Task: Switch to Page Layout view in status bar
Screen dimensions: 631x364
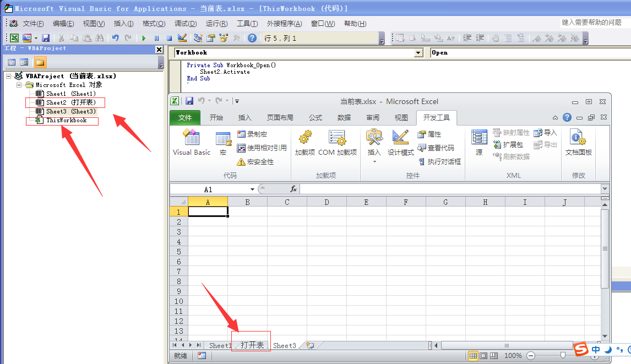Action: point(483,356)
